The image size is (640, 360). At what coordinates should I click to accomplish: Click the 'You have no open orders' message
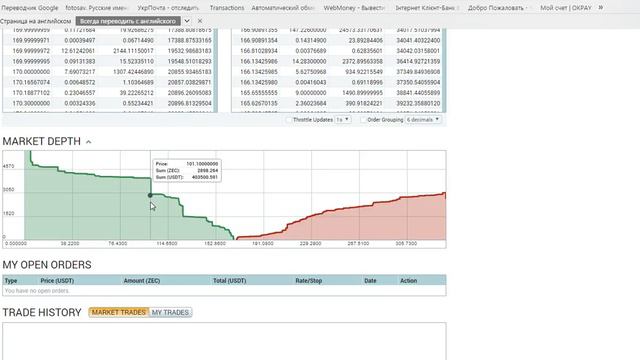[37, 291]
